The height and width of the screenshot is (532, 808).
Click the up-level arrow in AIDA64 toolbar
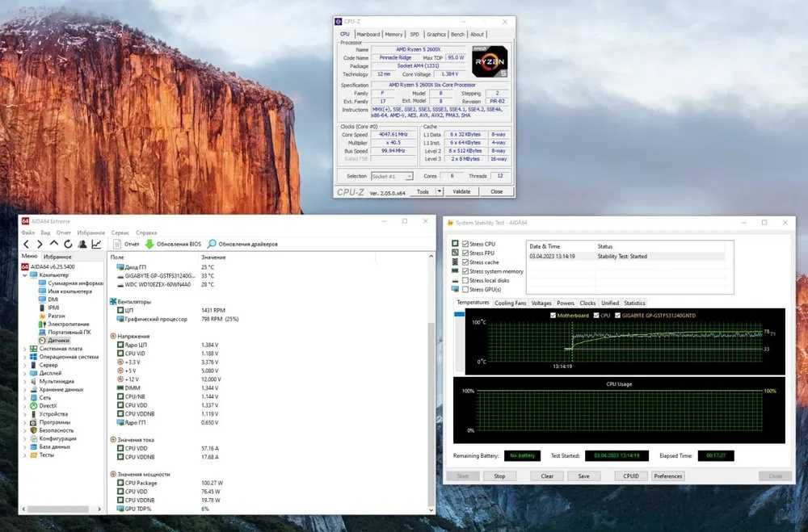pos(53,244)
